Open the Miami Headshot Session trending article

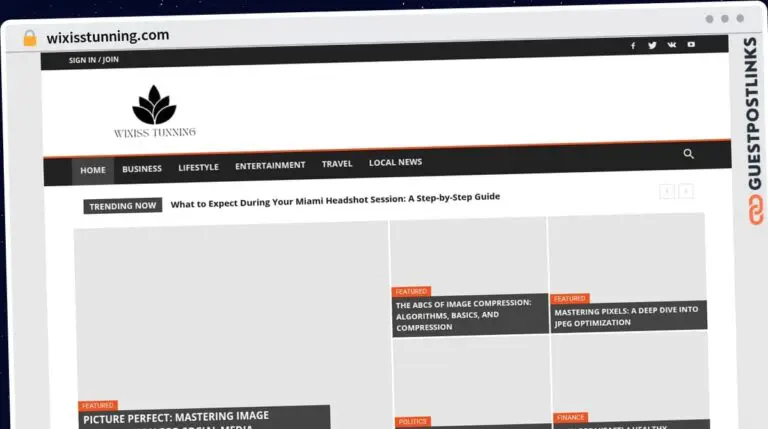coord(335,200)
